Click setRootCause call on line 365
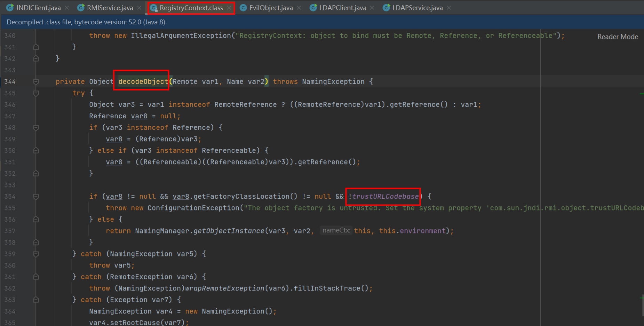This screenshot has height=326, width=644. [x=135, y=322]
